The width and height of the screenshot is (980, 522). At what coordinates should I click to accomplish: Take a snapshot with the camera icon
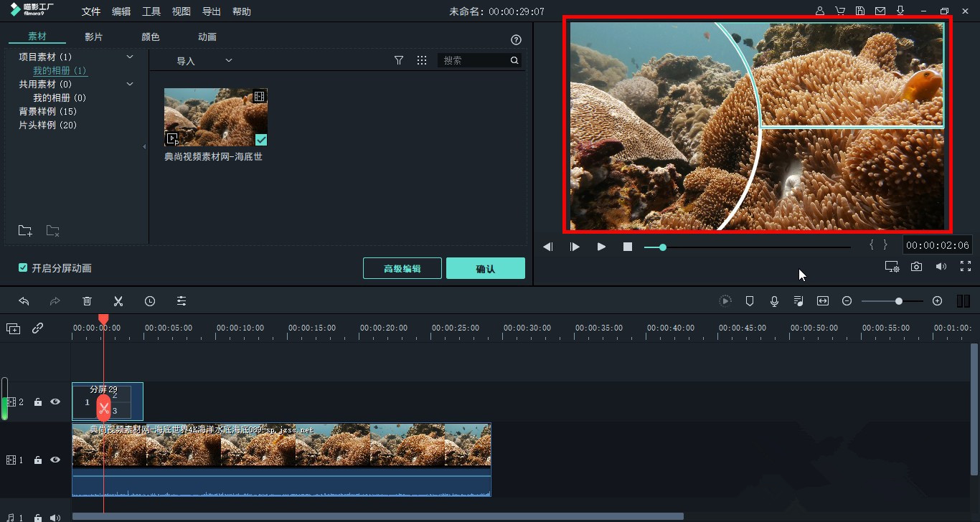coord(916,267)
